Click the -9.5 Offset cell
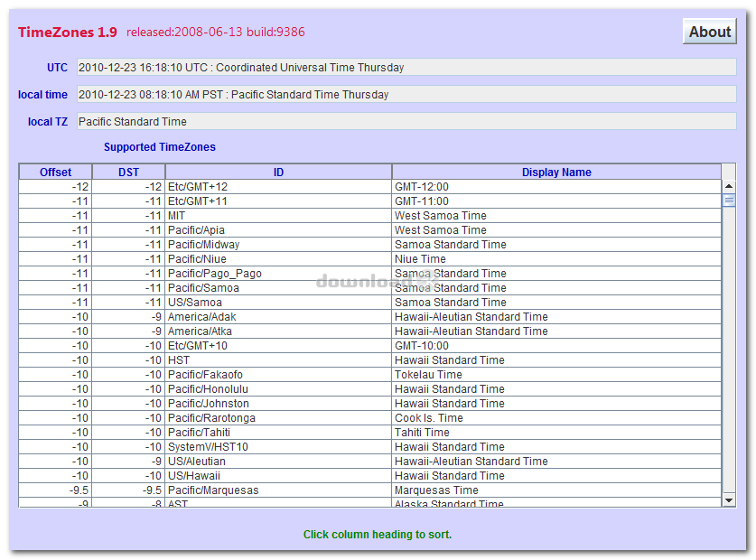This screenshot has height=560, width=756. [55, 490]
